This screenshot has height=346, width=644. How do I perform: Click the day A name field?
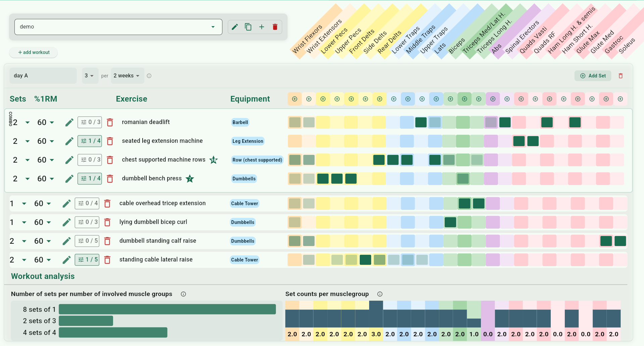43,75
